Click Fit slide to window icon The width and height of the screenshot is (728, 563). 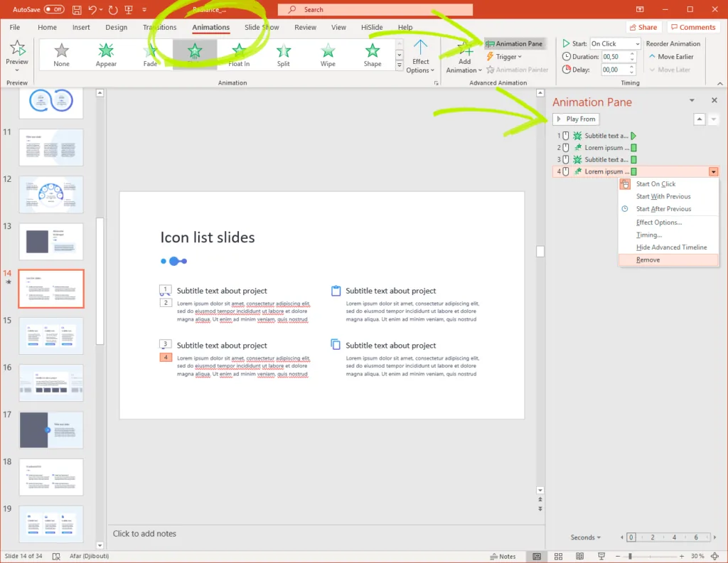tap(714, 556)
